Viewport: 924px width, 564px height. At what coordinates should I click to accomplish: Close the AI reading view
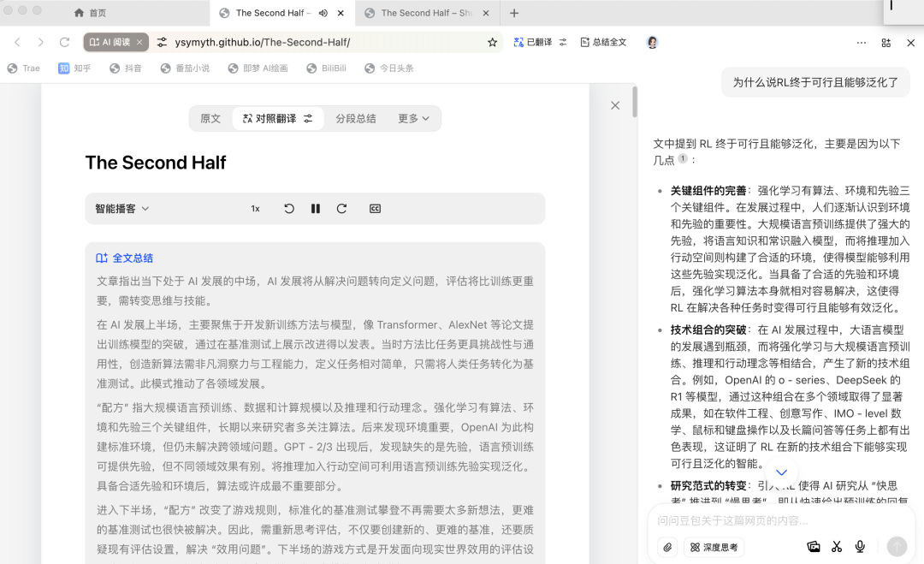click(615, 105)
